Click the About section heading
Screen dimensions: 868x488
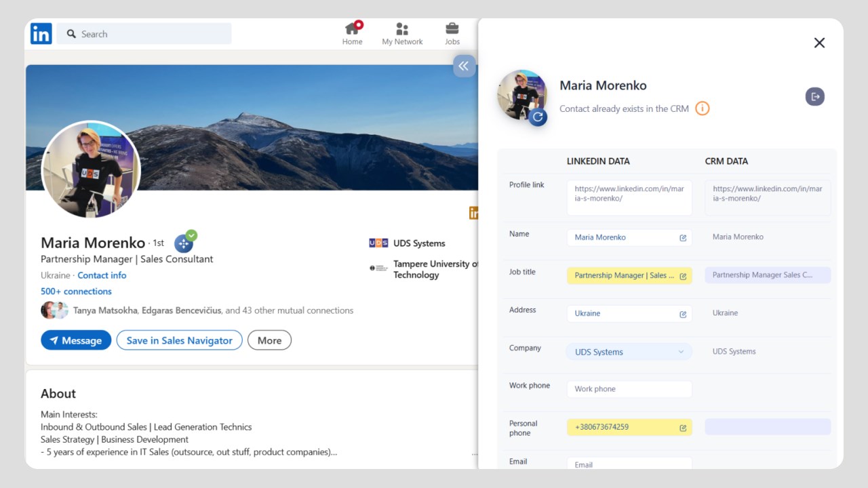click(58, 394)
